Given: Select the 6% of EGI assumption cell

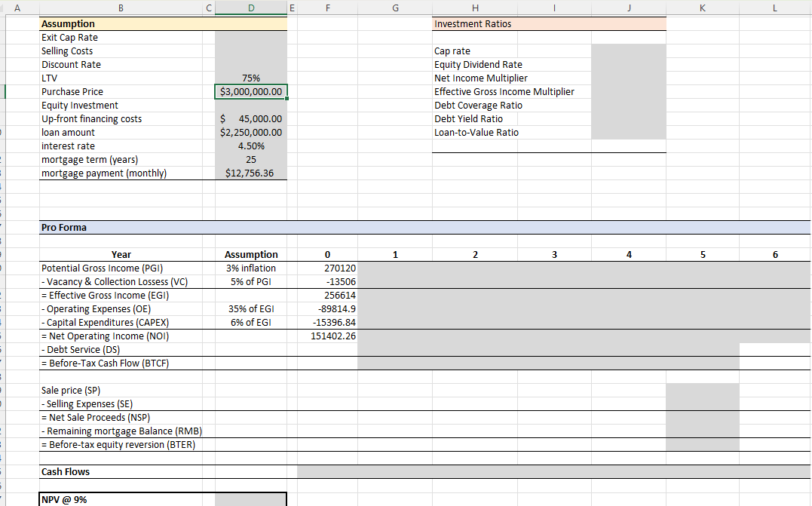Looking at the screenshot, I should pyautogui.click(x=251, y=322).
